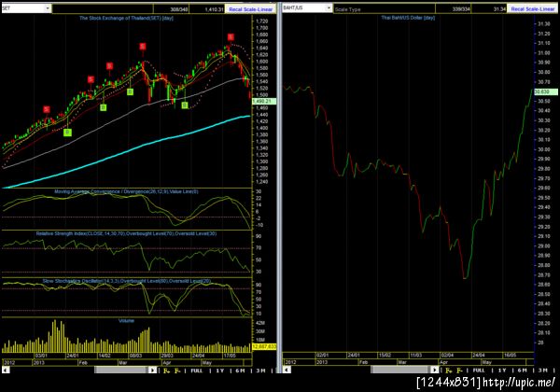560x392 pixels.
Task: Click right scroll arrow under Baht/US chart
Action: click(x=435, y=371)
